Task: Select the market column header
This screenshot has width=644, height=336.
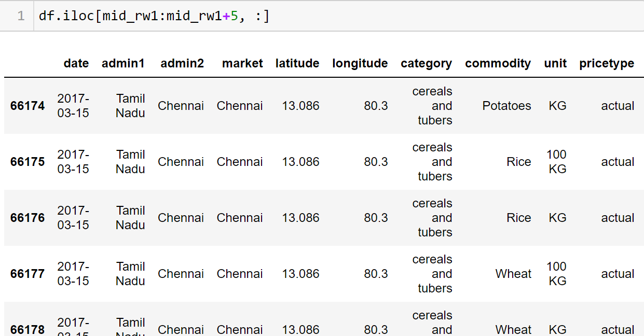Action: 242,63
